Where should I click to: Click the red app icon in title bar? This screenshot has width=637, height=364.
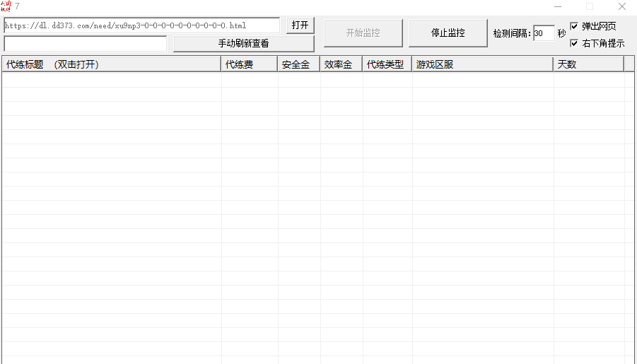6,6
